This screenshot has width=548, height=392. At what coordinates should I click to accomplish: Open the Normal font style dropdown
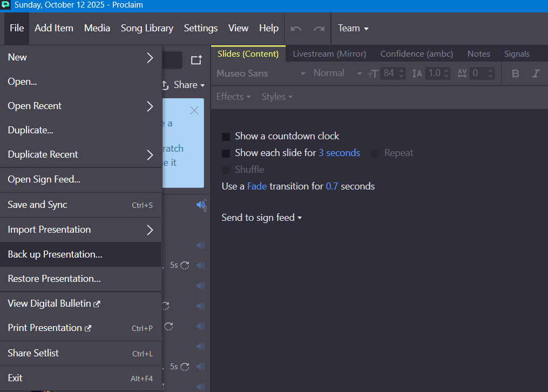337,73
